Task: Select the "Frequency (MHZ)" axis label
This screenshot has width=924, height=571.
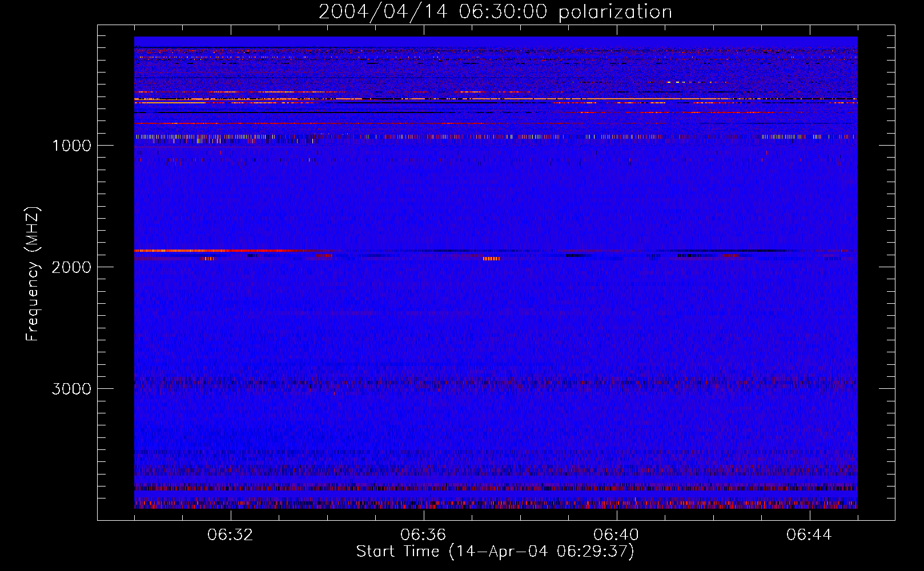Action: point(33,274)
